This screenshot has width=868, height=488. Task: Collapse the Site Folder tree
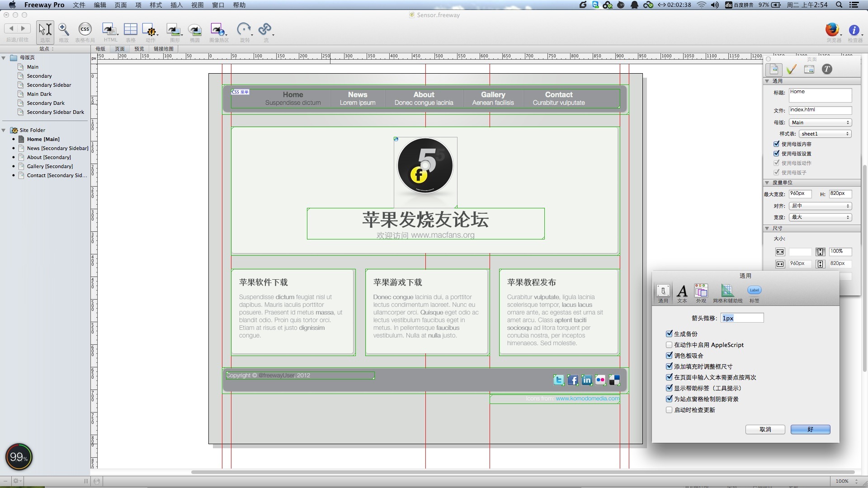[x=4, y=130]
